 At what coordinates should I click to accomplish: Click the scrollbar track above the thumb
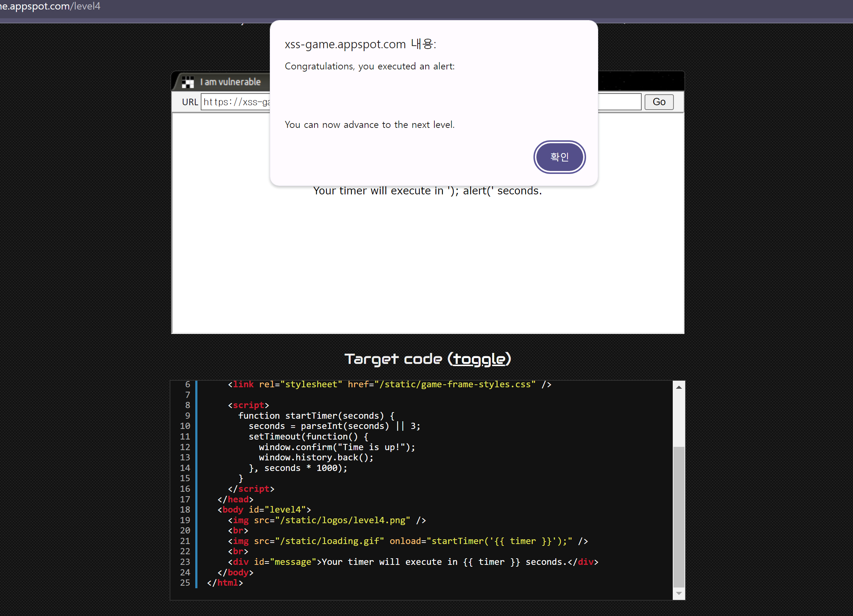pyautogui.click(x=679, y=417)
